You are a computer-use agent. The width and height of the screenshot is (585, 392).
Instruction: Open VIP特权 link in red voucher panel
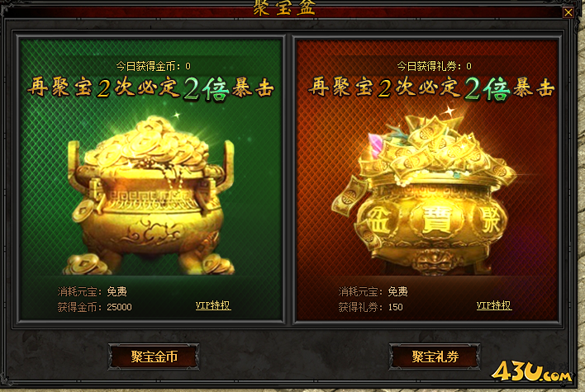pos(494,305)
